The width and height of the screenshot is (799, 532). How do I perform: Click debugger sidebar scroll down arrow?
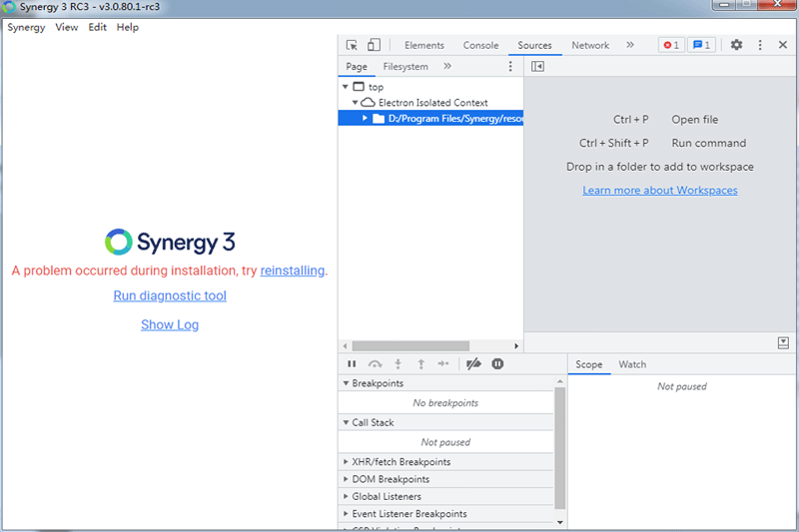click(560, 522)
